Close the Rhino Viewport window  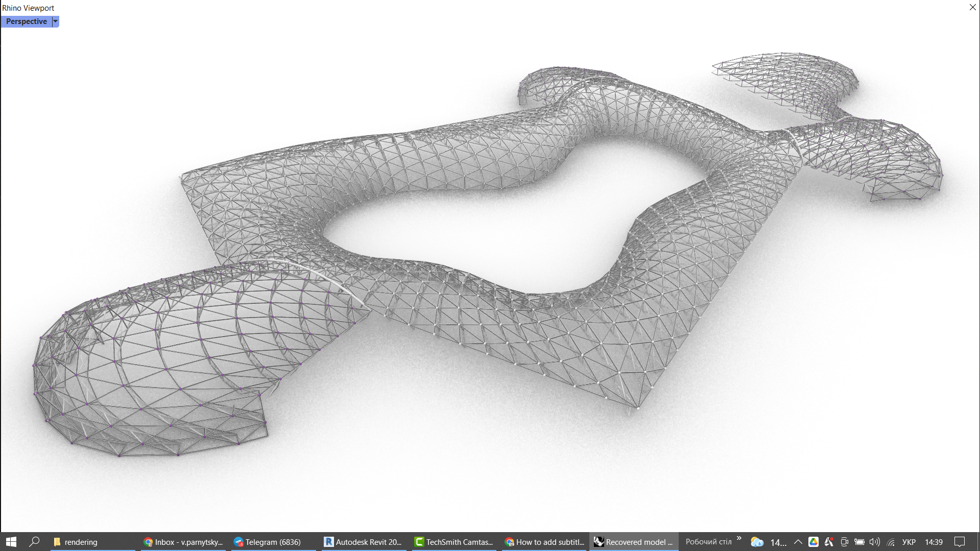[972, 7]
